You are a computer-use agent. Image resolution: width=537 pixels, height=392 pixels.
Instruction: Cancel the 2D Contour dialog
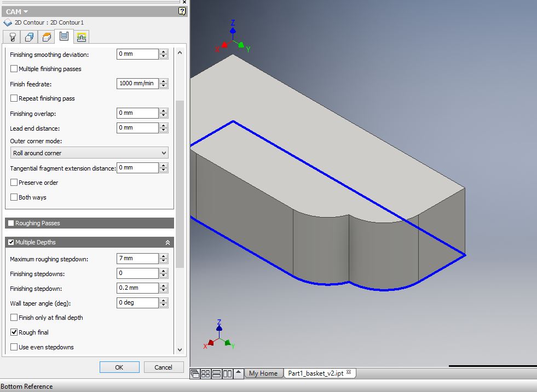pyautogui.click(x=163, y=367)
